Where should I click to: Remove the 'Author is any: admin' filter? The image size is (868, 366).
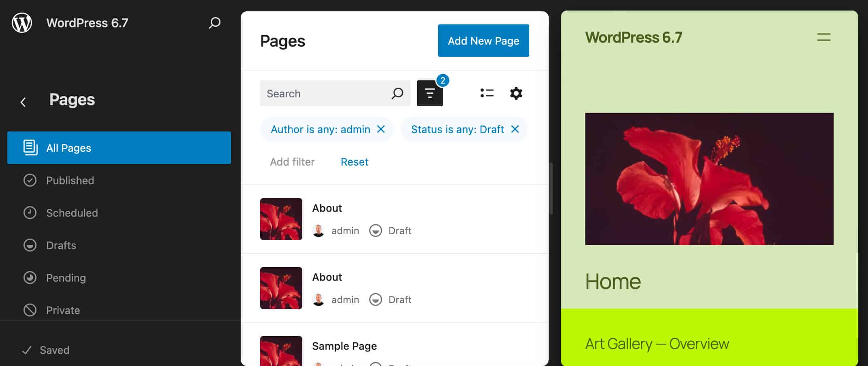coord(381,129)
